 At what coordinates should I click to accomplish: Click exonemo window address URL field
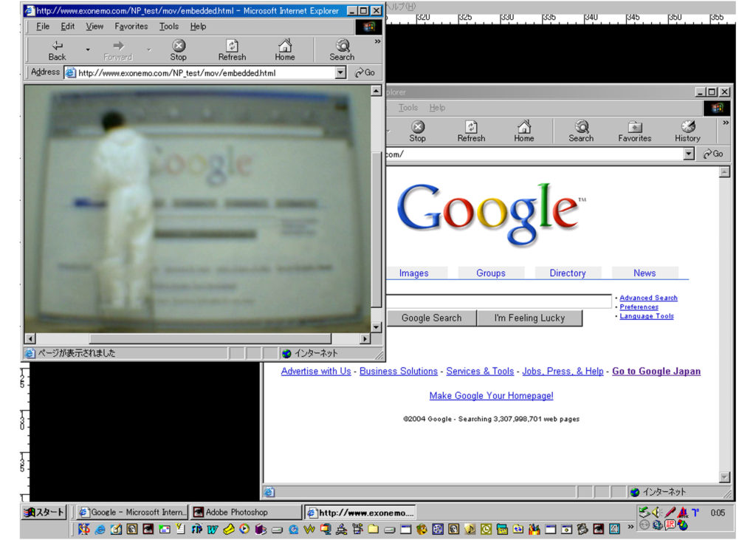(207, 73)
